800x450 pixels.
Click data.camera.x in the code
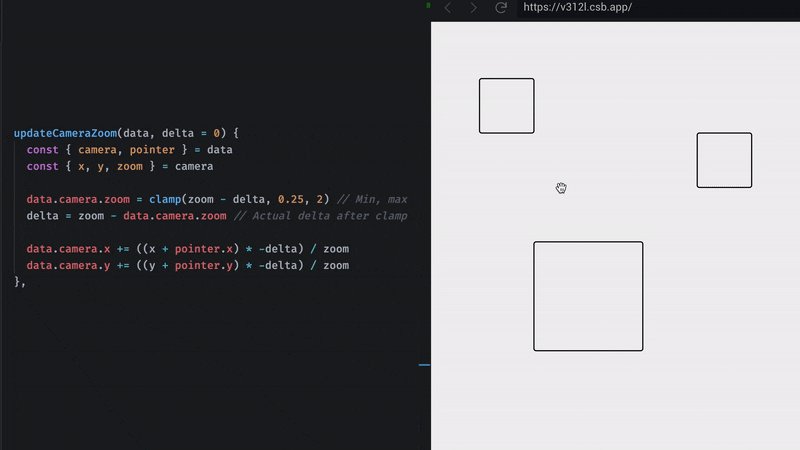point(68,249)
